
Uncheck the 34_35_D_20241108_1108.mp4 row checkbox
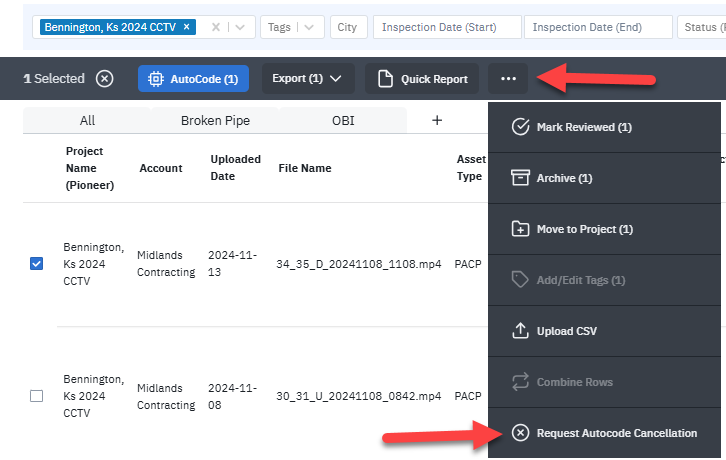point(37,264)
